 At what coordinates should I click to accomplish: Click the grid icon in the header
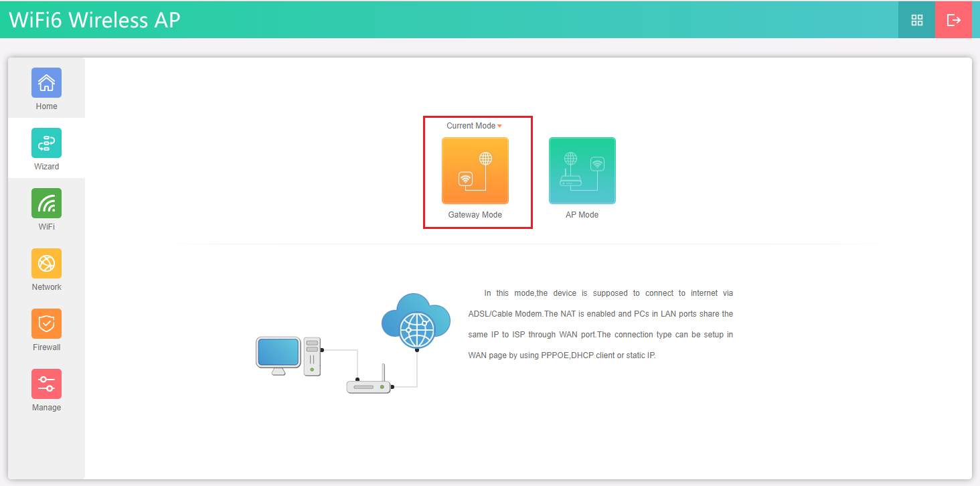tap(917, 20)
